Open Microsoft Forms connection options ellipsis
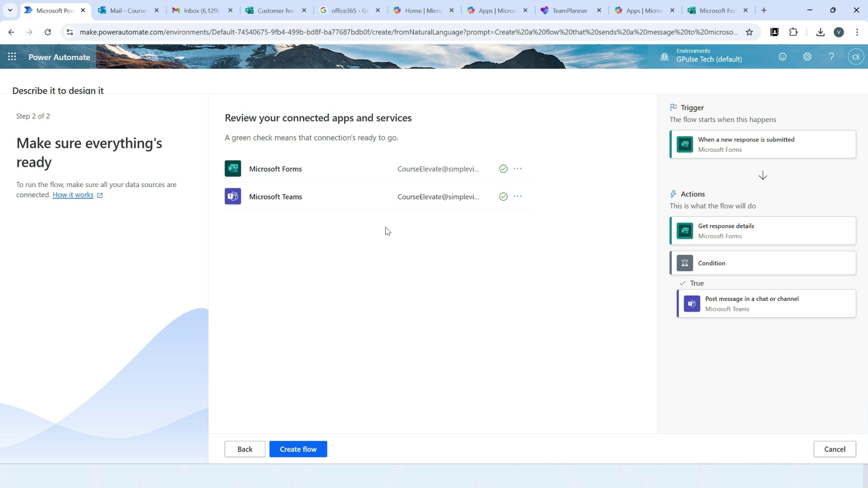This screenshot has width=868, height=488. [517, 168]
